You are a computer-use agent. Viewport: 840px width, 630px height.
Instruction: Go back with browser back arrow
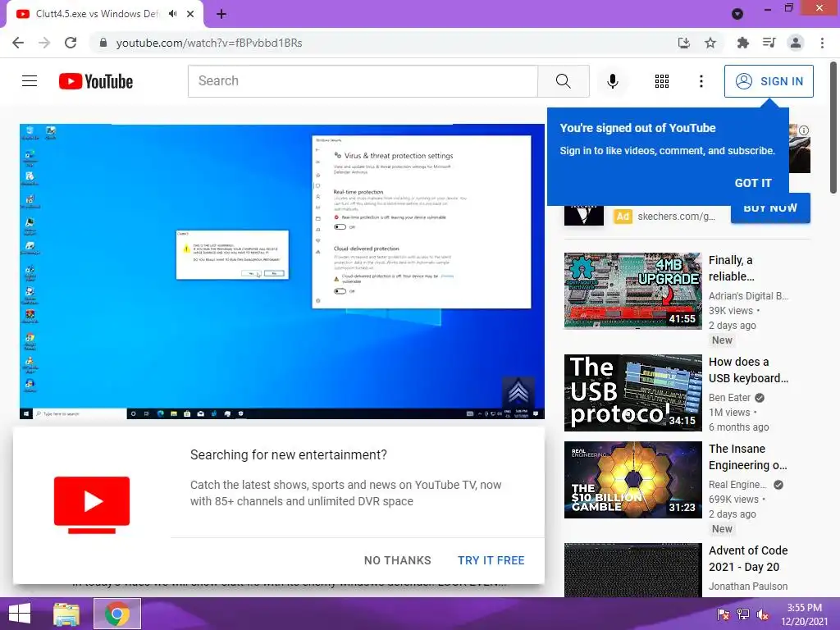click(18, 43)
